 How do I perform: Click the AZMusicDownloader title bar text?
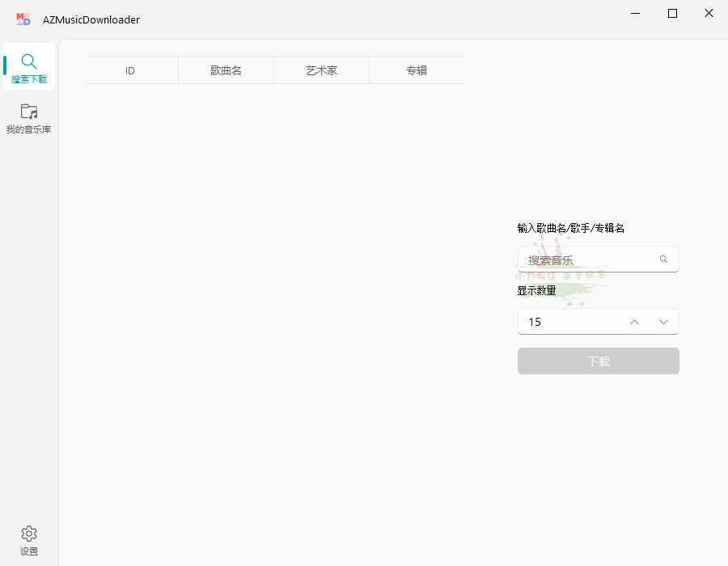coord(92,19)
